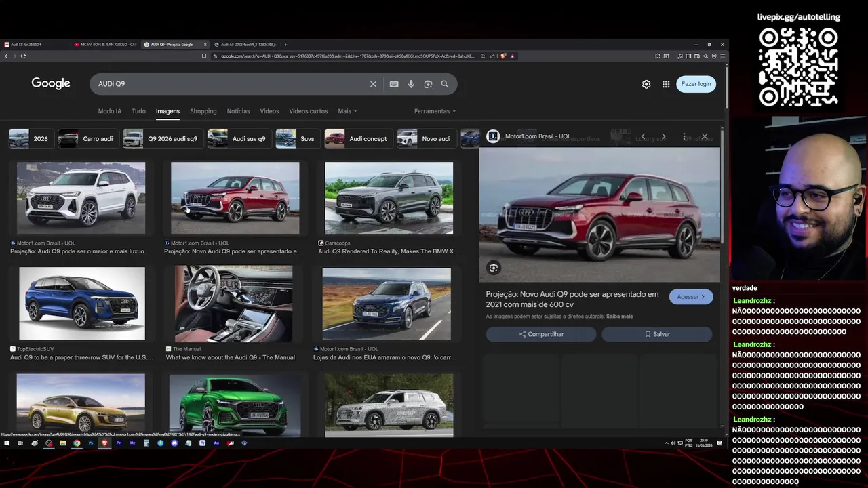This screenshot has width=868, height=488.
Task: Open Google quick settings gear
Action: 646,84
